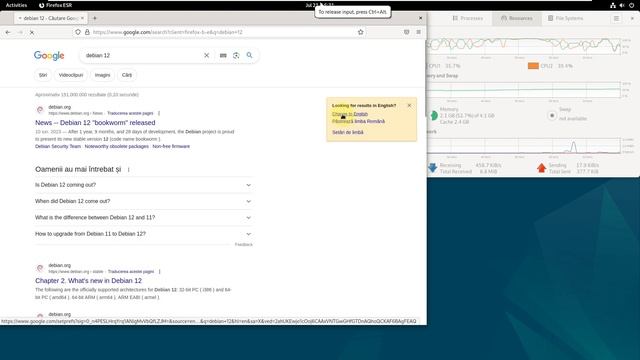The height and width of the screenshot is (360, 640).
Task: Open Google on-screen keyboard icon
Action: coord(223,56)
